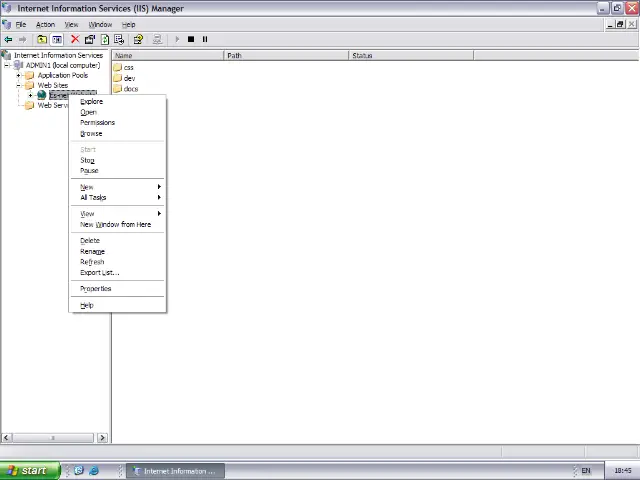Open the Action menu
The width and height of the screenshot is (640, 480).
click(x=45, y=24)
